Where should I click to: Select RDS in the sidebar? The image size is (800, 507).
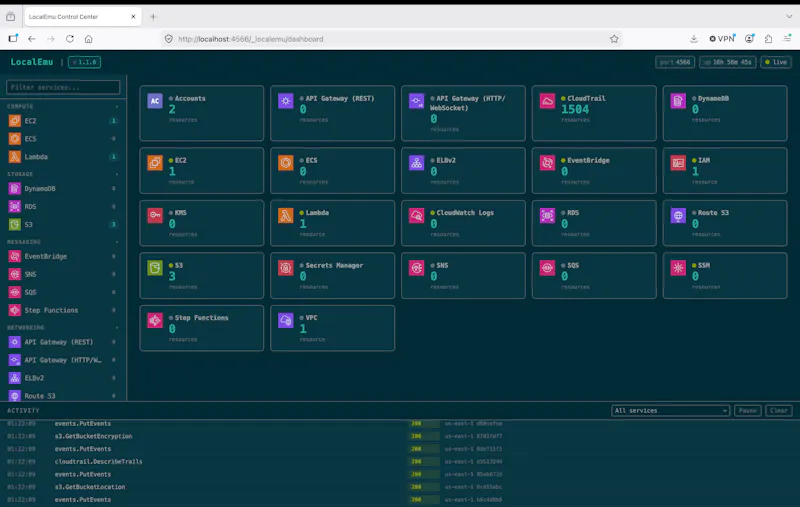(62, 207)
